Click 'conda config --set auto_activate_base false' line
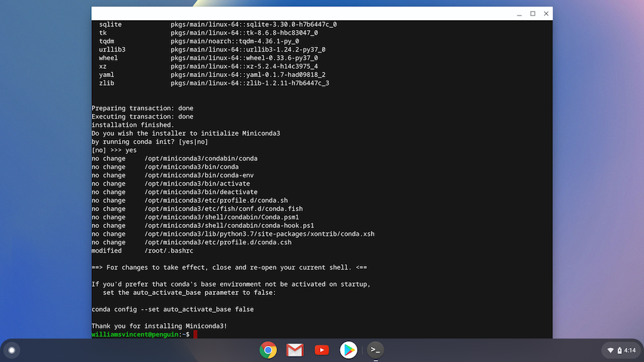 point(172,309)
